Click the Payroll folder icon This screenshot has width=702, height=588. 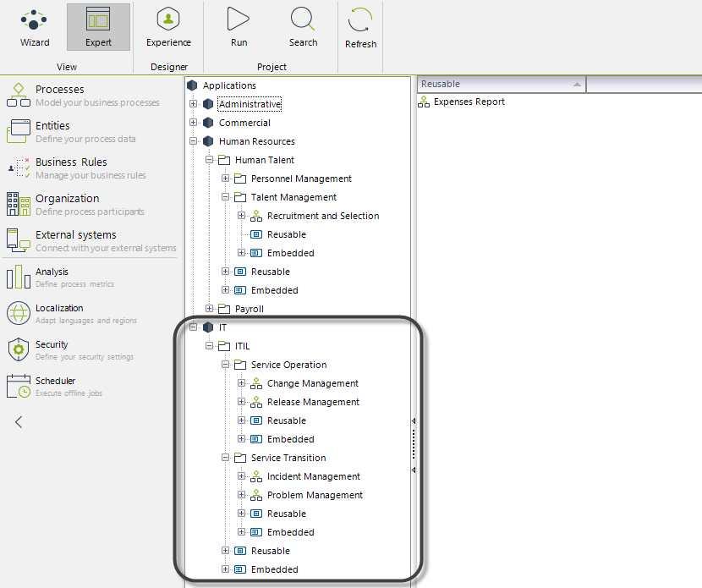pyautogui.click(x=224, y=309)
